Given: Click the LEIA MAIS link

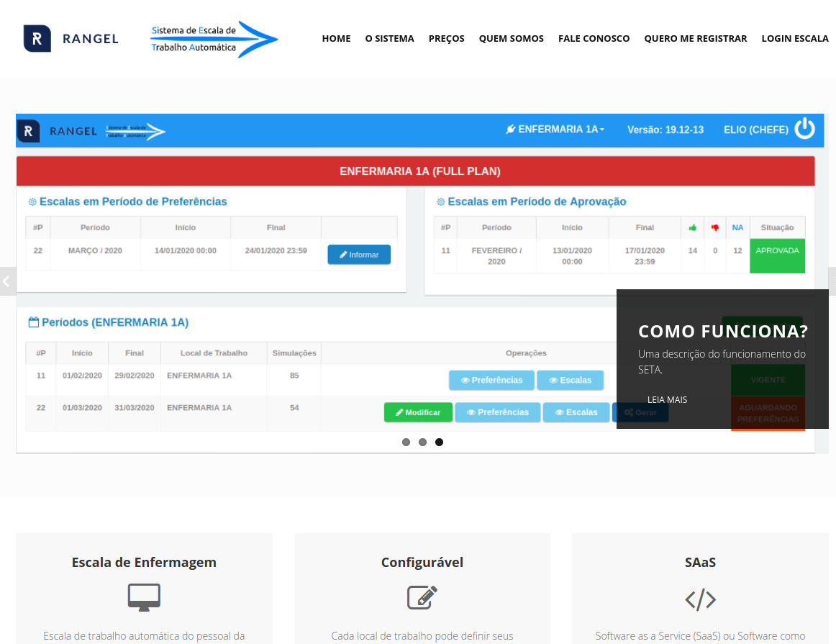Looking at the screenshot, I should coord(667,400).
